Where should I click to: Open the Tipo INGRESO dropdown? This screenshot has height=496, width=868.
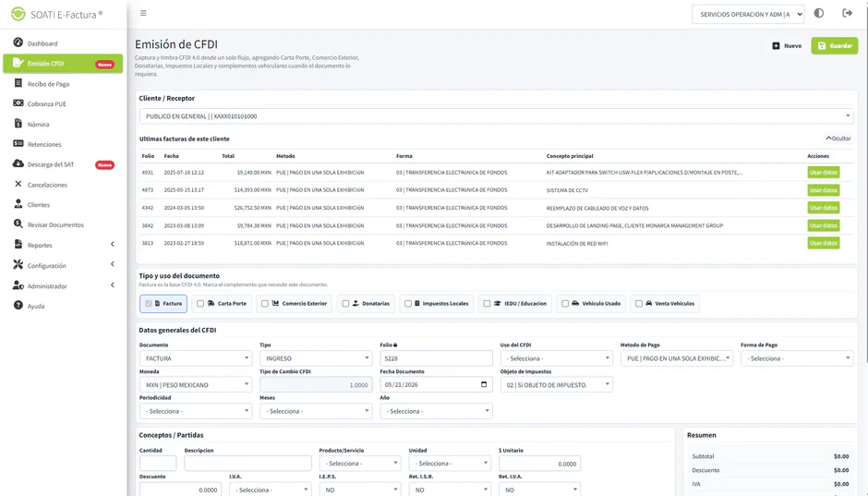coord(316,358)
